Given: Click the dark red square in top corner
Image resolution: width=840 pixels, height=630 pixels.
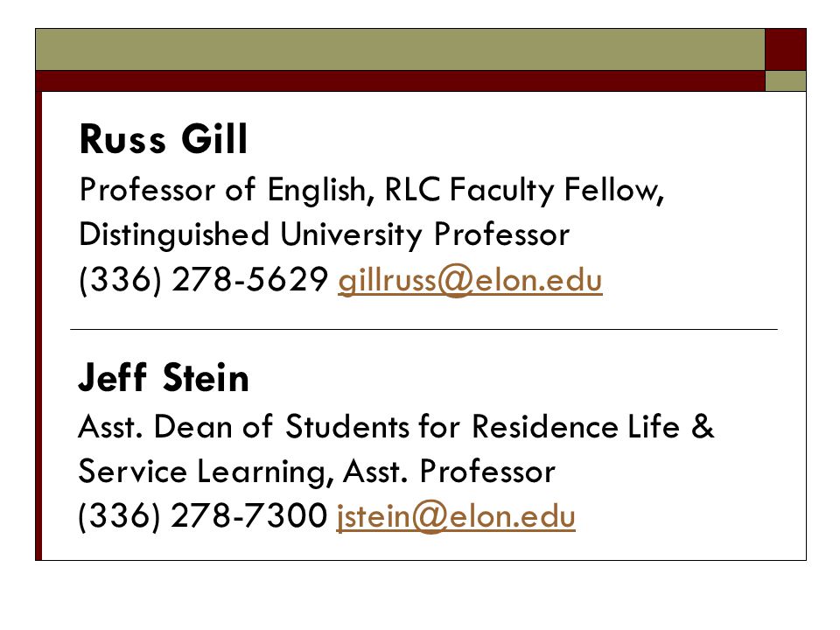Looking at the screenshot, I should click(x=786, y=49).
